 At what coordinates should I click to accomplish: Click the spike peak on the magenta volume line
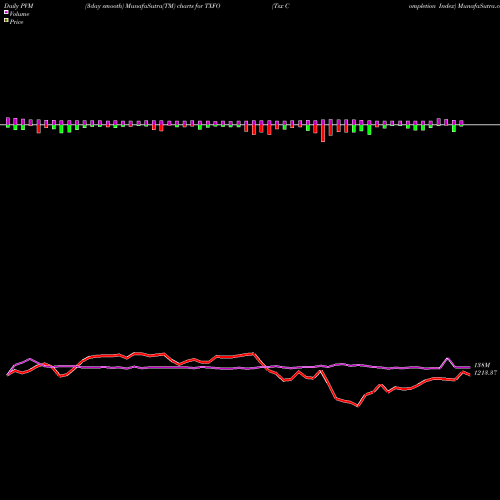(448, 358)
